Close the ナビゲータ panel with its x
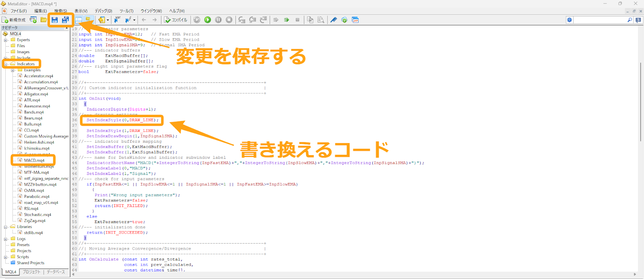The width and height of the screenshot is (644, 279). coord(67,28)
